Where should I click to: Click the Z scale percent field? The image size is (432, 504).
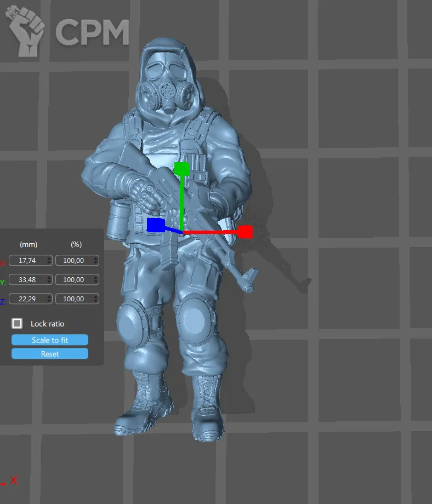click(74, 299)
